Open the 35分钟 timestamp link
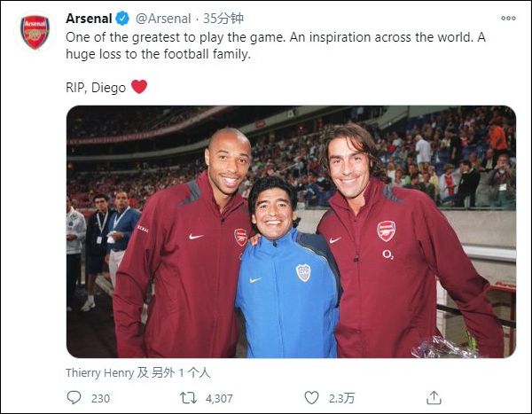532x414 pixels. point(223,19)
